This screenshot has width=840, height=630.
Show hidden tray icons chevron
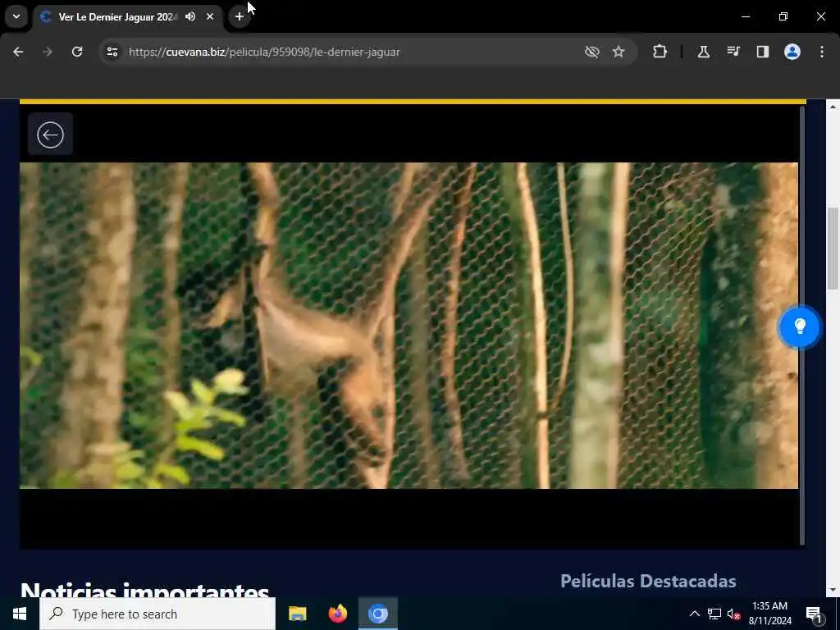[x=694, y=614]
